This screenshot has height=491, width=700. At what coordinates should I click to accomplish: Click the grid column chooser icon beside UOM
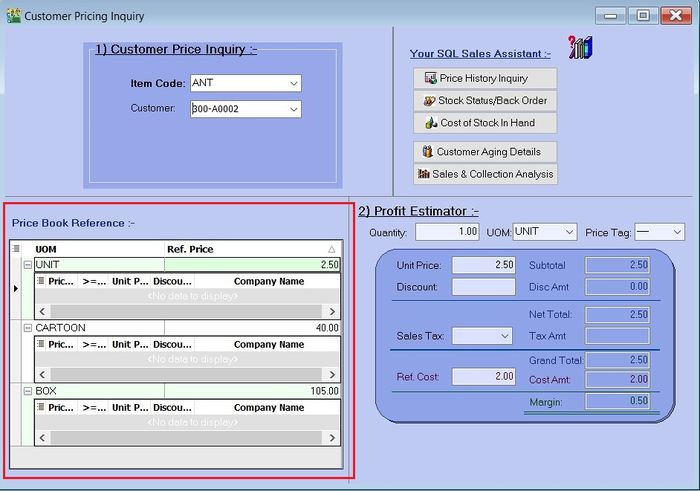coord(17,249)
